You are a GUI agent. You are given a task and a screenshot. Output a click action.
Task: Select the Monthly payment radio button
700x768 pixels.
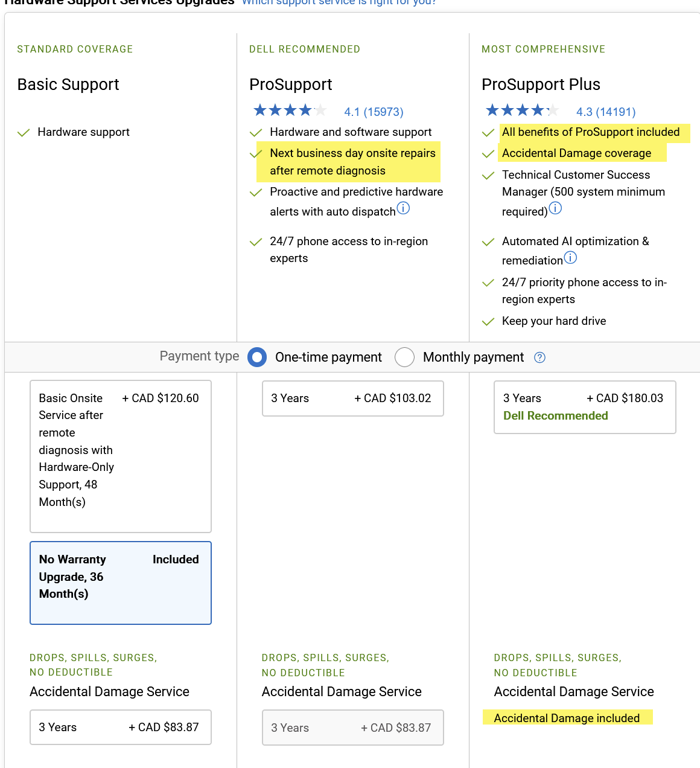pyautogui.click(x=404, y=357)
